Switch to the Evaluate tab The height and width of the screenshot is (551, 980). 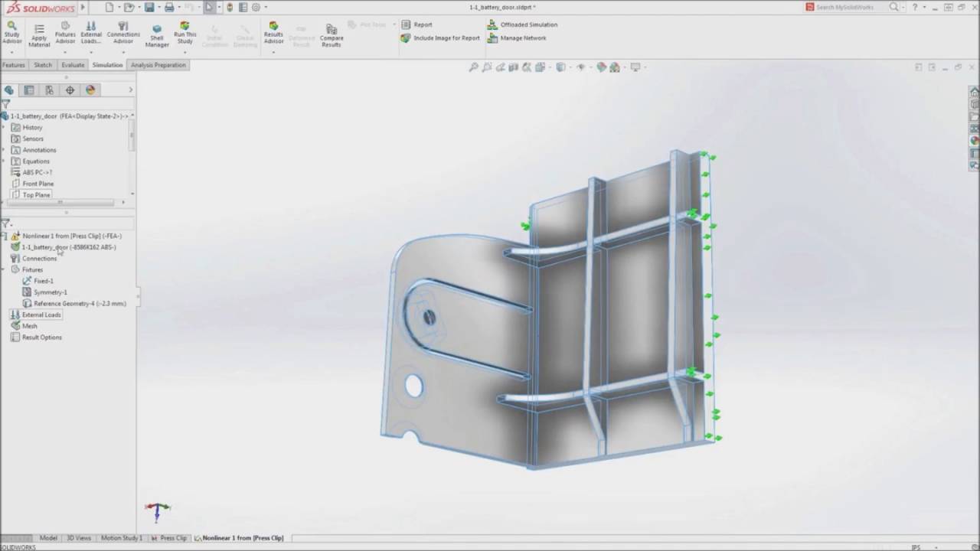73,65
